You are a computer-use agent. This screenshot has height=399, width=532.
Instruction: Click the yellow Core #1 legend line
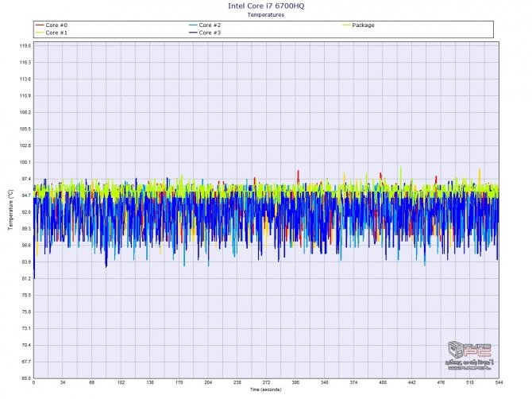tap(40, 33)
